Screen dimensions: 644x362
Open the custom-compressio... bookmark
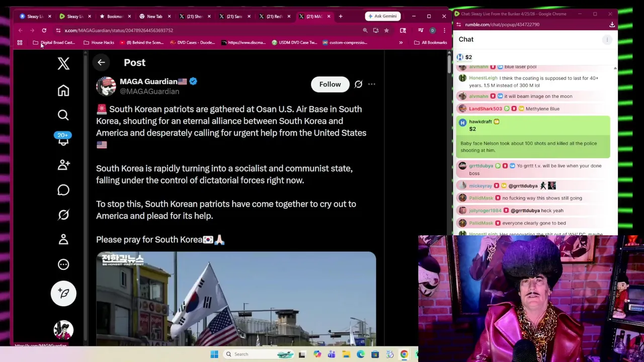click(x=345, y=43)
